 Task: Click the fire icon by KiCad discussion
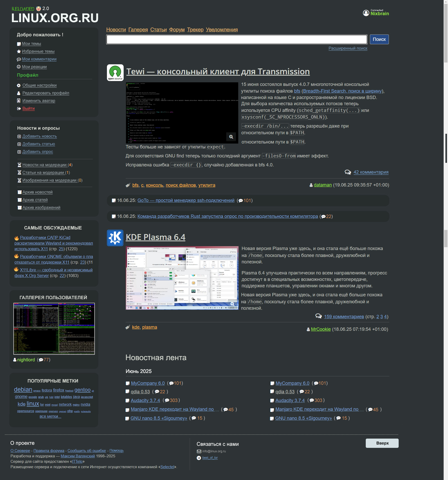pyautogui.click(x=17, y=238)
